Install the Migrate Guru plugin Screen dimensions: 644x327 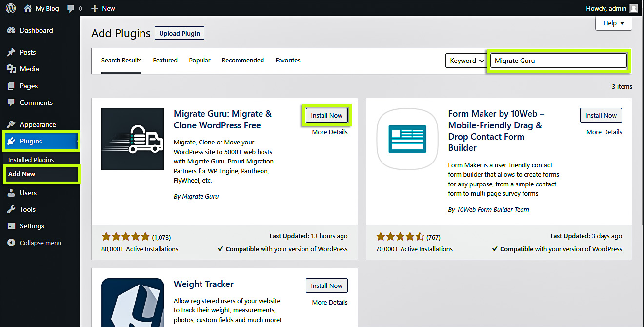pyautogui.click(x=326, y=115)
